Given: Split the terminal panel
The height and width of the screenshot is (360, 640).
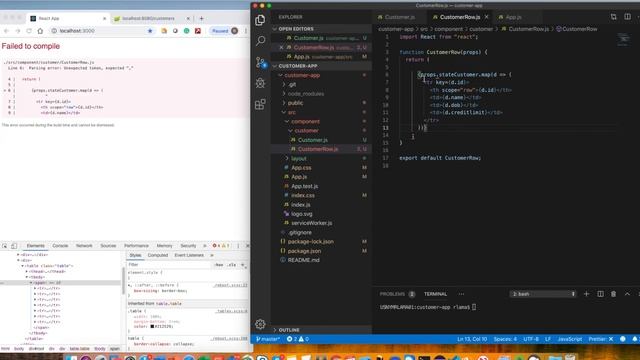Looking at the screenshot, I should click(x=600, y=294).
